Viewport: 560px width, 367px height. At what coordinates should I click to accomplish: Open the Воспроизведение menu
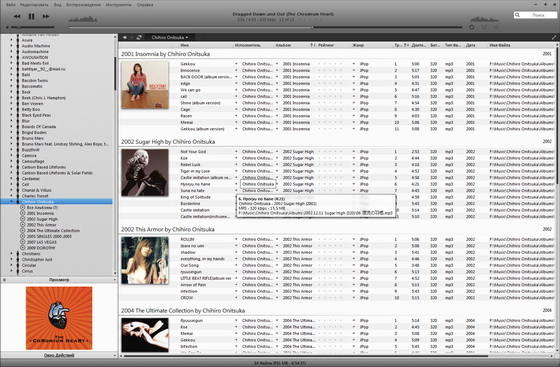(x=83, y=5)
